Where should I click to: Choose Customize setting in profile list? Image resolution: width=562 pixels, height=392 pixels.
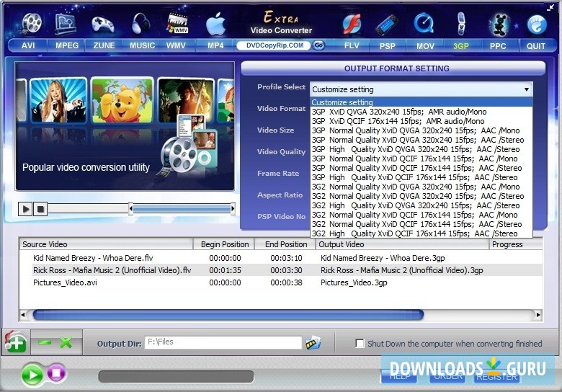[x=421, y=102]
